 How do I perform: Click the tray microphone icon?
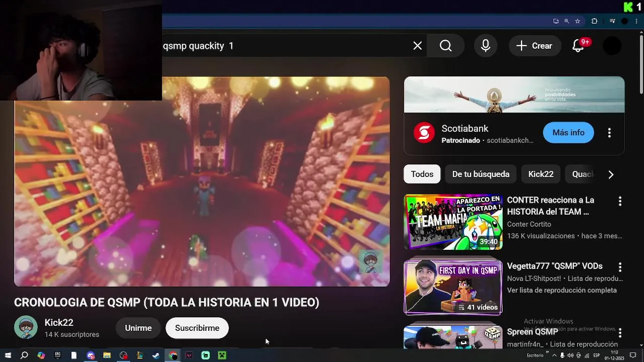(x=562, y=355)
